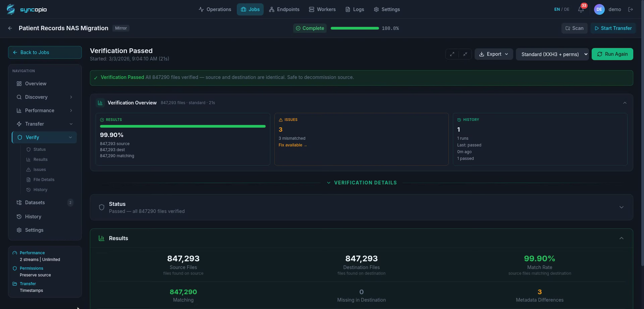Screen dimensions: 644x309
Task: Click the logout icon next to demo
Action: [631, 9]
